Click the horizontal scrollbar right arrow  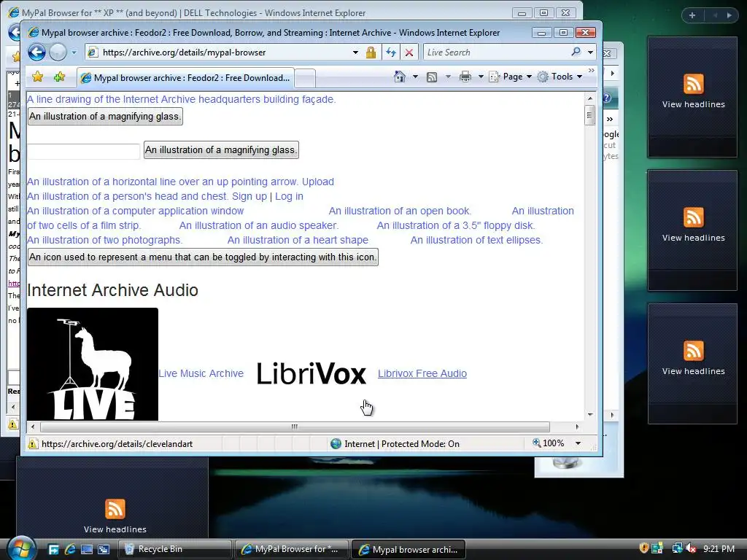coord(577,427)
